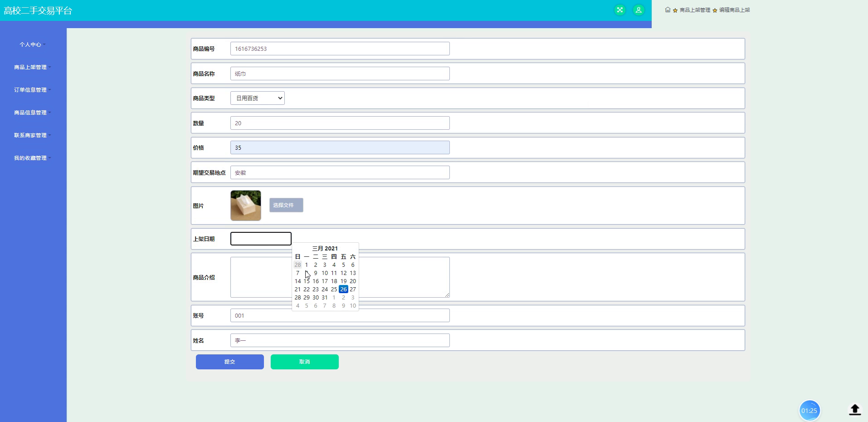This screenshot has height=422, width=868.
Task: Click the 高校二手交易平台 site title
Action: tap(38, 10)
